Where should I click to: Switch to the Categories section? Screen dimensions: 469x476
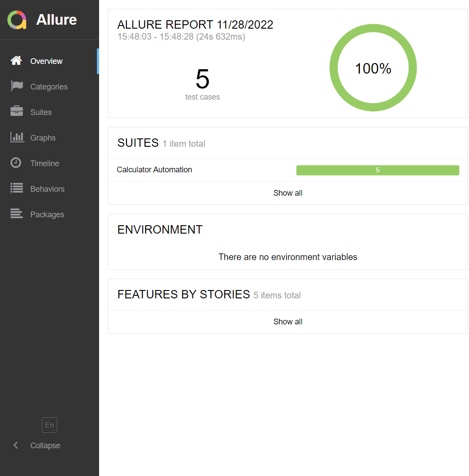point(48,86)
